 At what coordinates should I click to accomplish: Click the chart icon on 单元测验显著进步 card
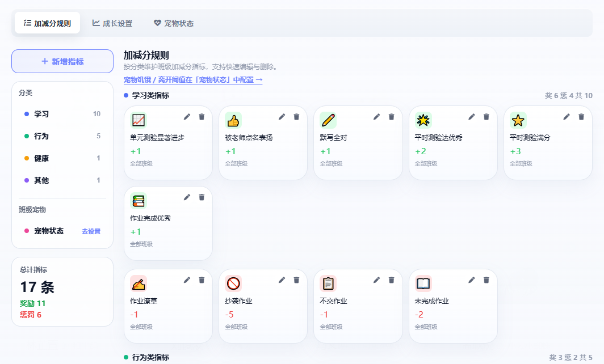tap(139, 120)
